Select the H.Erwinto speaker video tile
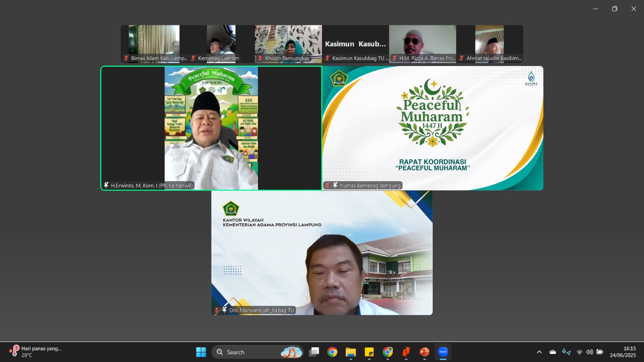 (x=211, y=128)
